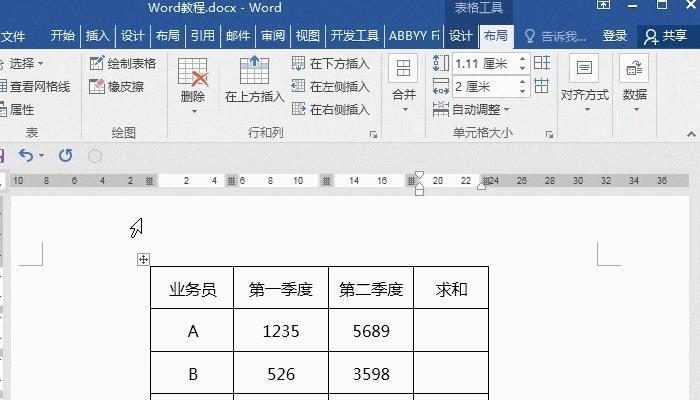Switch to the 开始 tab
The image size is (700, 400).
(62, 36)
